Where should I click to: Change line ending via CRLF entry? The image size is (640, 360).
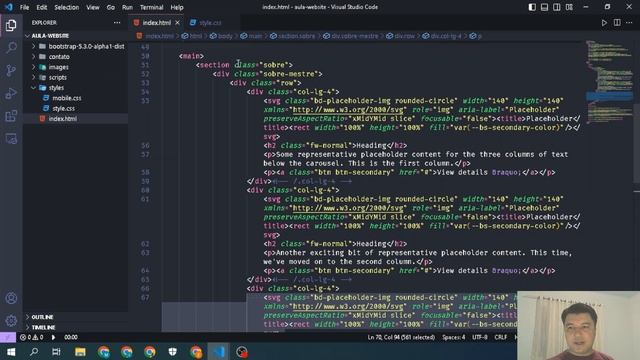pos(501,338)
